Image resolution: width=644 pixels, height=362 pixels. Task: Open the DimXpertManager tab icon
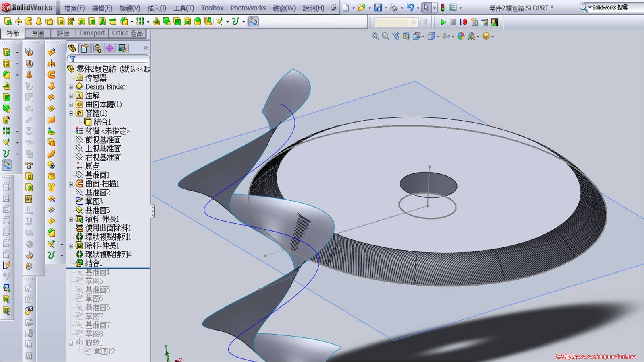[109, 48]
